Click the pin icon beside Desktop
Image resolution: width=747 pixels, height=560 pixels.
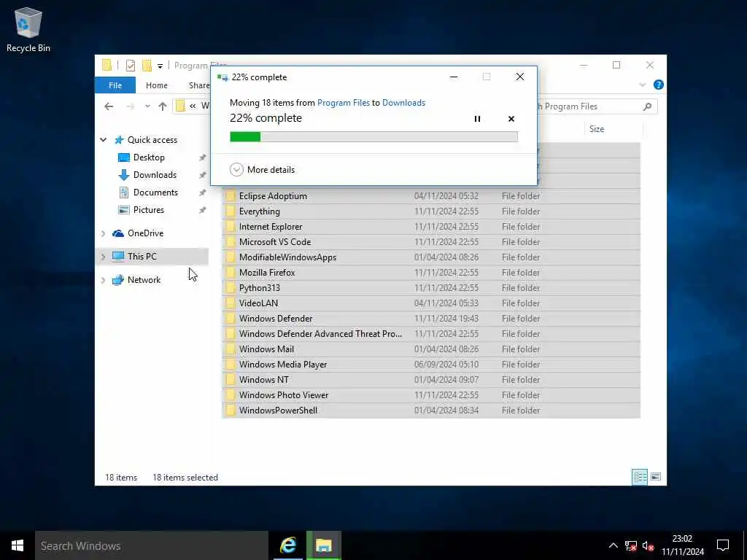[x=203, y=157]
